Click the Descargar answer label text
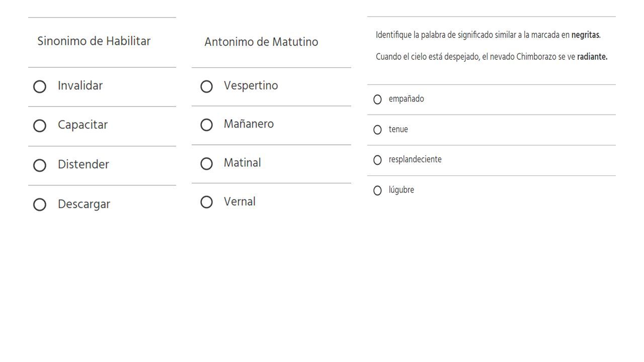This screenshot has height=362, width=644. click(x=84, y=204)
